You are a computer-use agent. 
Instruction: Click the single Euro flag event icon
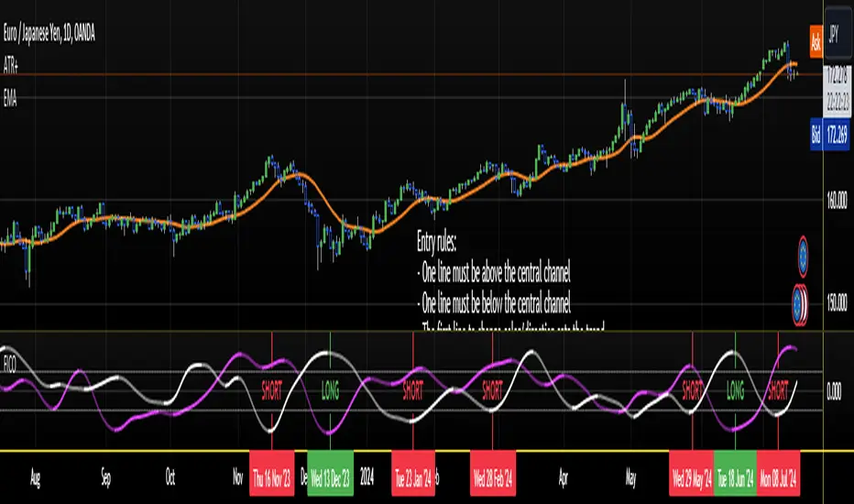coord(803,256)
